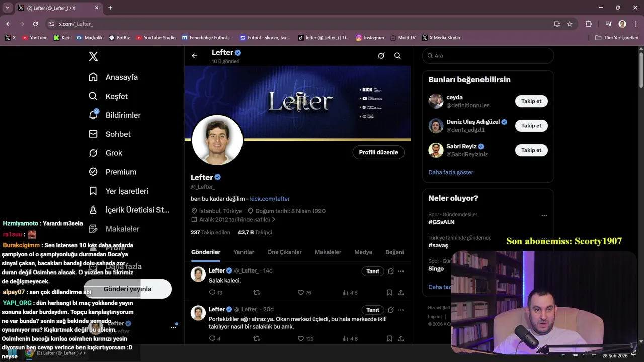Select Yanıtlar tab
The height and width of the screenshot is (362, 644).
(x=244, y=252)
